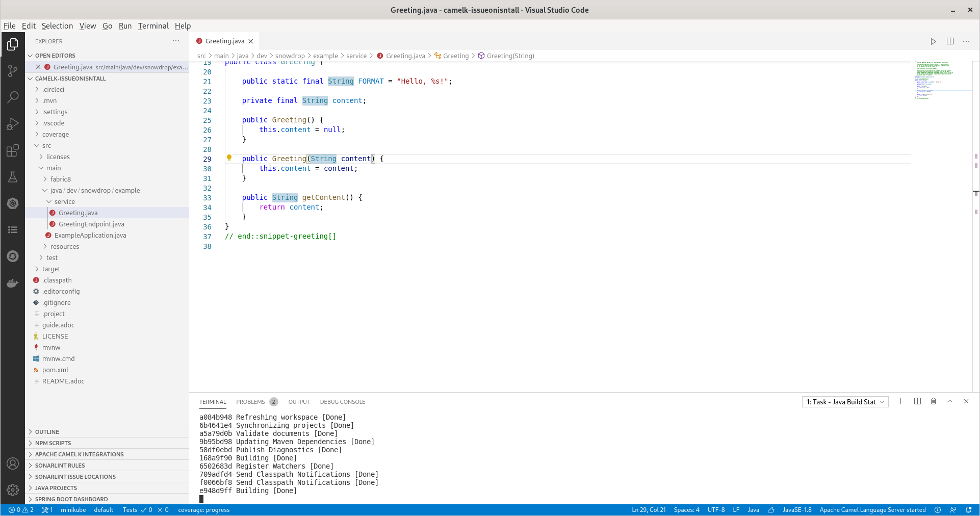This screenshot has height=516, width=980.
Task: Click Ln 29, Col 21 position indicator
Action: pos(649,510)
